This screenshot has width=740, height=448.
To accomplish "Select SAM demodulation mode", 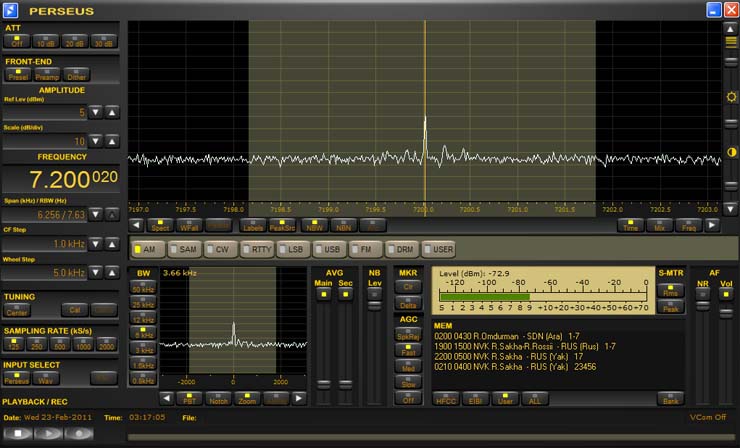I will (184, 249).
